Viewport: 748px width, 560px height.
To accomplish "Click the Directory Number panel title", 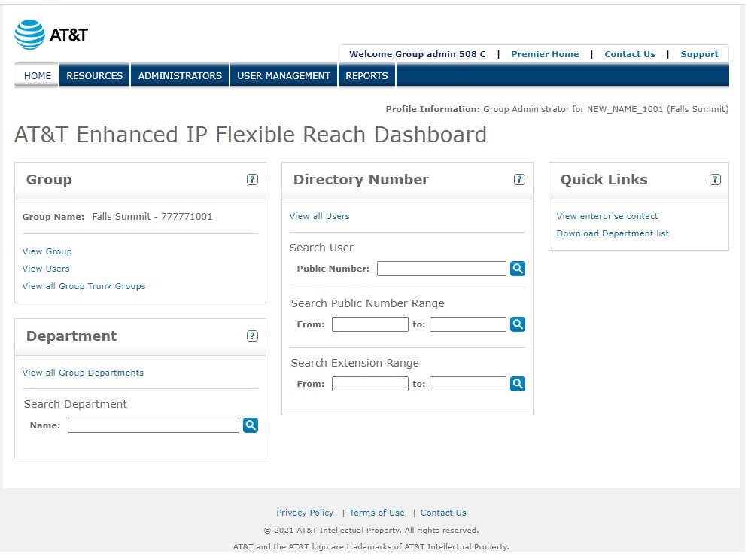I will 360,180.
